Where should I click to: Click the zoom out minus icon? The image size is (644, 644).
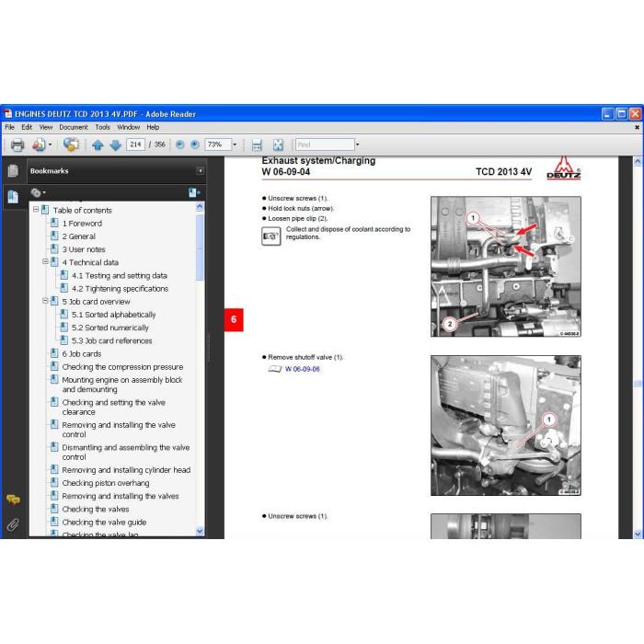[x=180, y=144]
